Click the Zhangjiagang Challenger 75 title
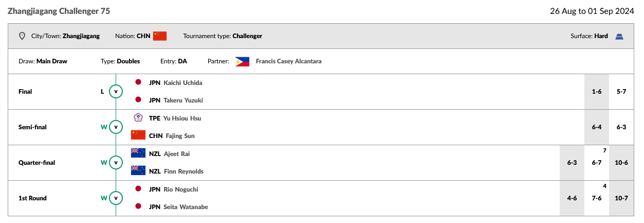644x223 pixels. [x=59, y=11]
